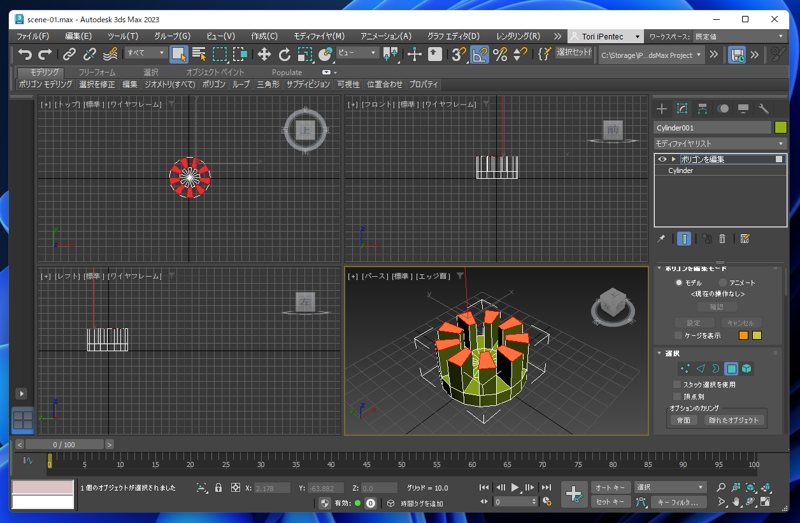Open the Motion panel icon
Viewport: 800px width, 523px height.
coord(723,109)
